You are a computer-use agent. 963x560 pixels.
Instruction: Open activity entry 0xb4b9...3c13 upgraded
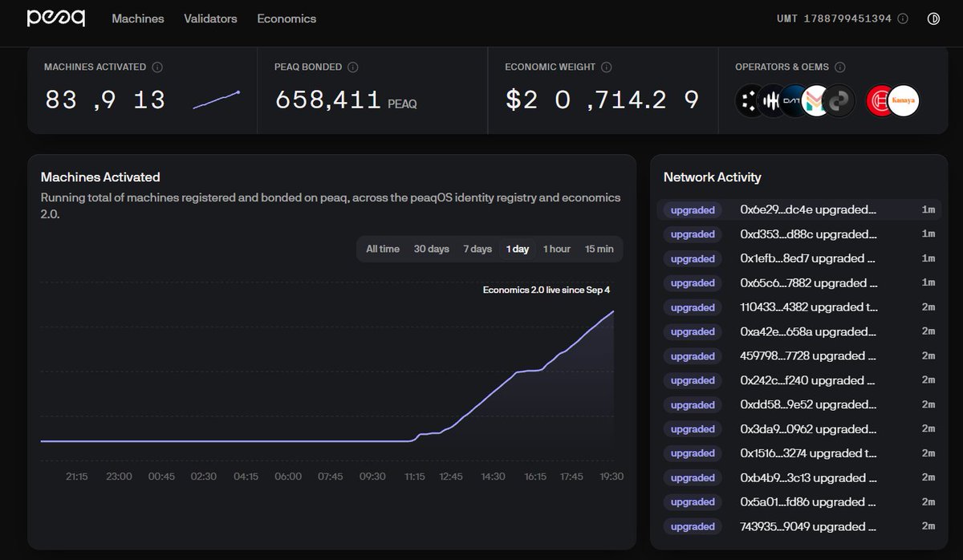tap(799, 477)
